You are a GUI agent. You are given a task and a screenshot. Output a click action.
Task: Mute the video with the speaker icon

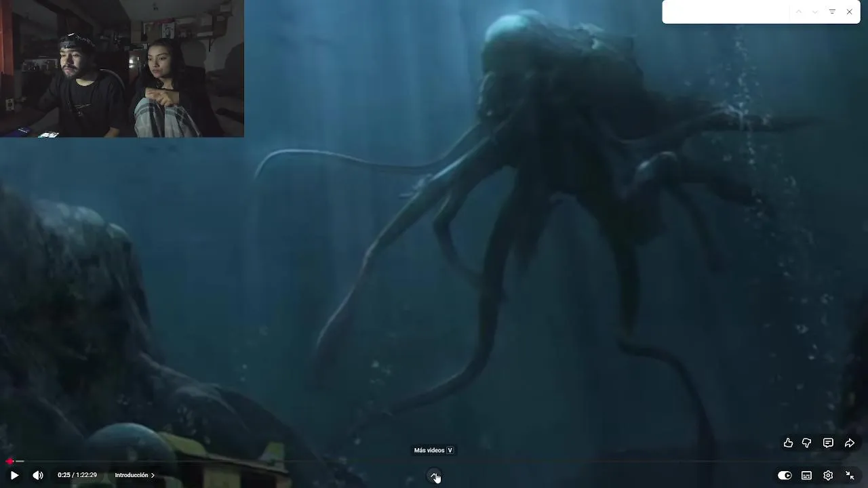(x=38, y=475)
